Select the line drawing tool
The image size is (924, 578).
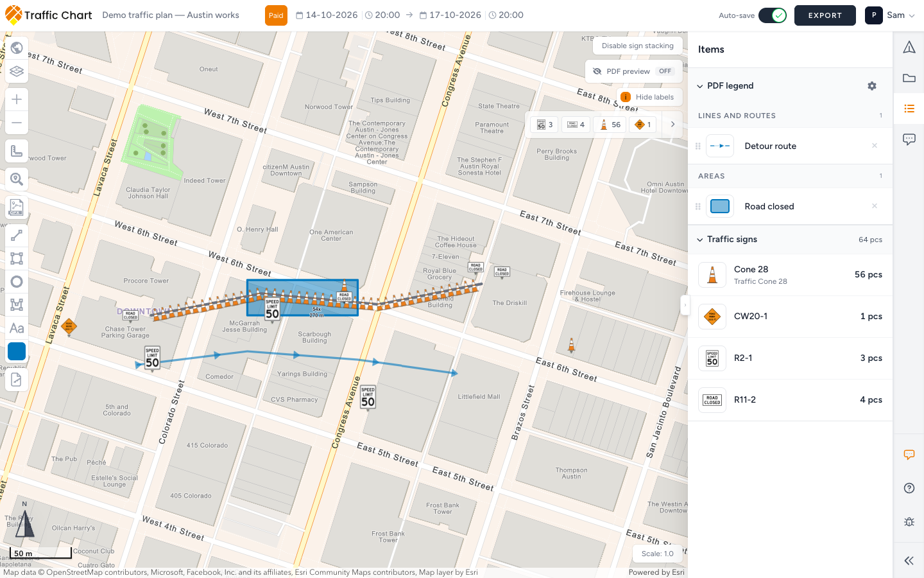(x=17, y=236)
